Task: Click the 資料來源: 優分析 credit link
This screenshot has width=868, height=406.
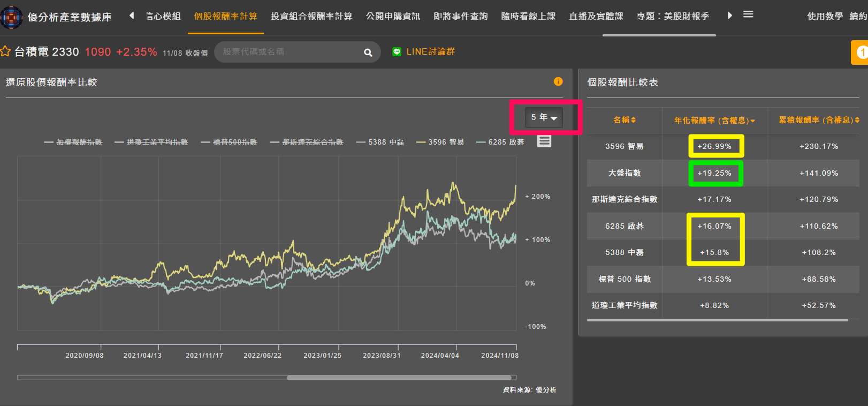Action: pyautogui.click(x=529, y=390)
